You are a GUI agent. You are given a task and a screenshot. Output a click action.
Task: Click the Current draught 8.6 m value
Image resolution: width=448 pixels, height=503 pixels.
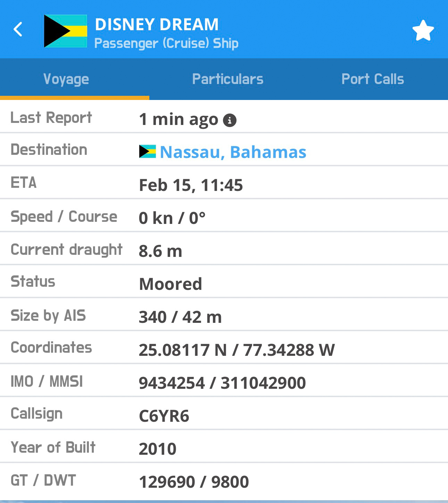(x=160, y=251)
